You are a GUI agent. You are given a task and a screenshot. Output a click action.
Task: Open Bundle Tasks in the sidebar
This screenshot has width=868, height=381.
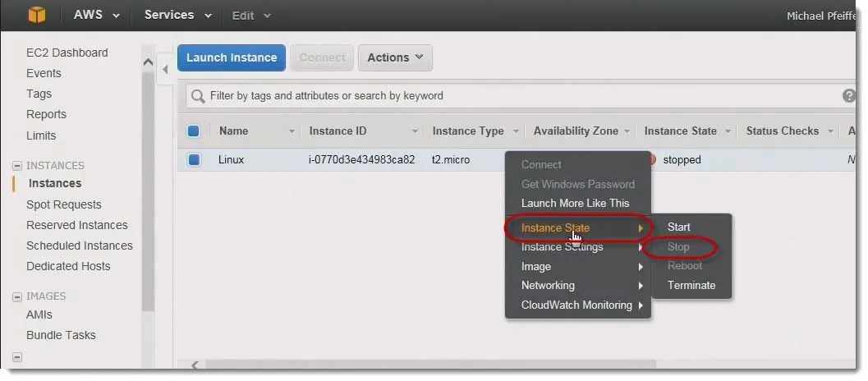[x=61, y=335]
